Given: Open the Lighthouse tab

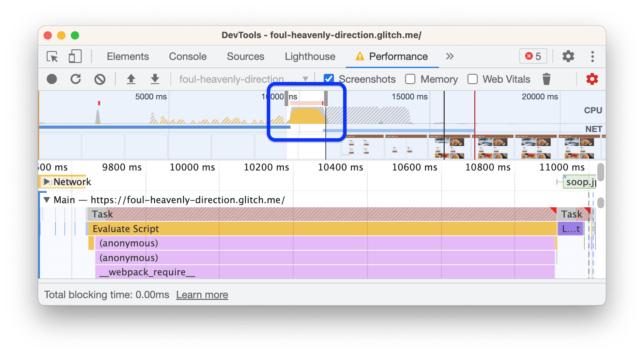Looking at the screenshot, I should point(310,56).
